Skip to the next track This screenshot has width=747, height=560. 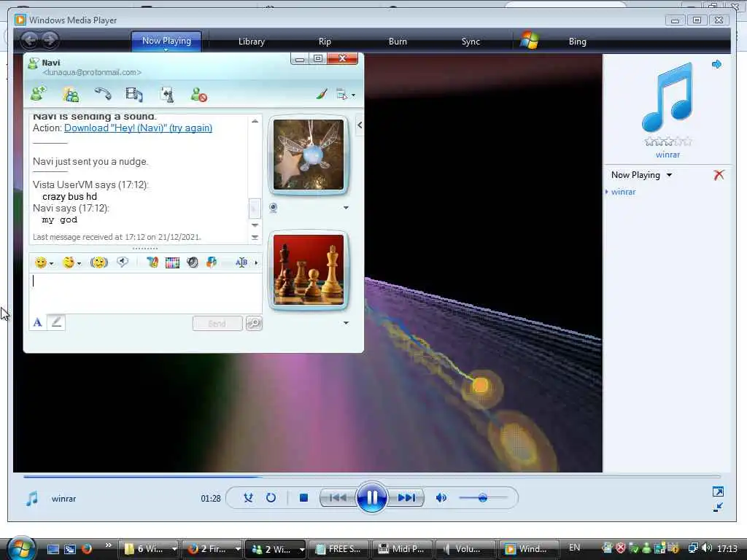[406, 497]
